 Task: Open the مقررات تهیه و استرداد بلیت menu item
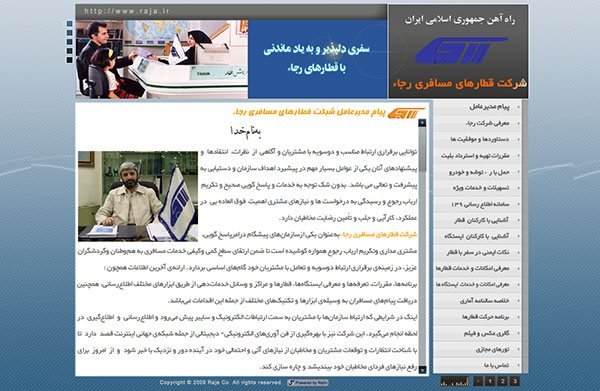pyautogui.click(x=478, y=156)
